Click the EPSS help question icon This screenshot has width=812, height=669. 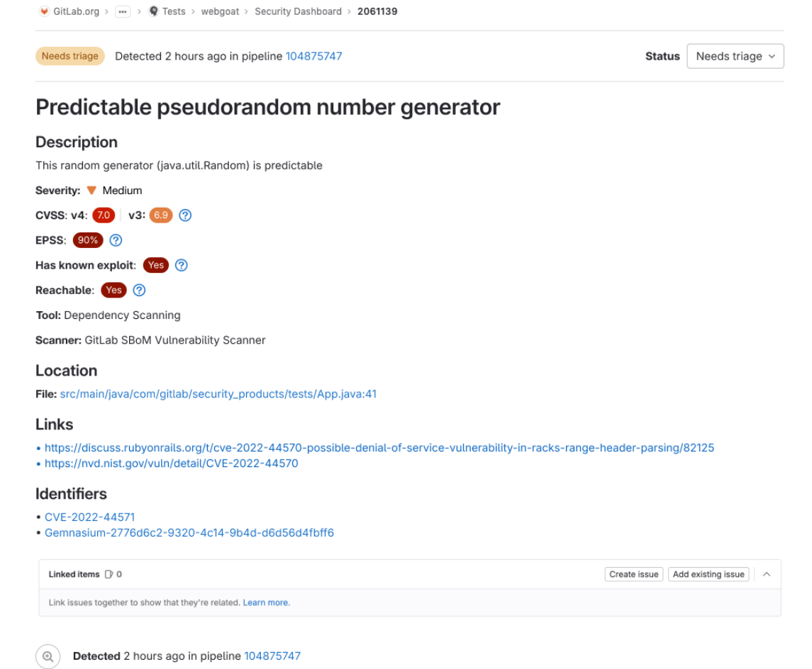[x=114, y=240]
